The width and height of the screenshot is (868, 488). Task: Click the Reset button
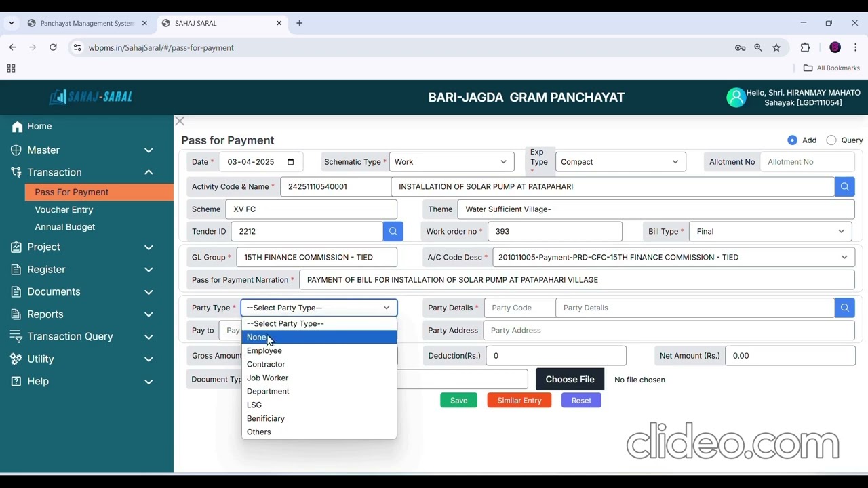point(581,401)
